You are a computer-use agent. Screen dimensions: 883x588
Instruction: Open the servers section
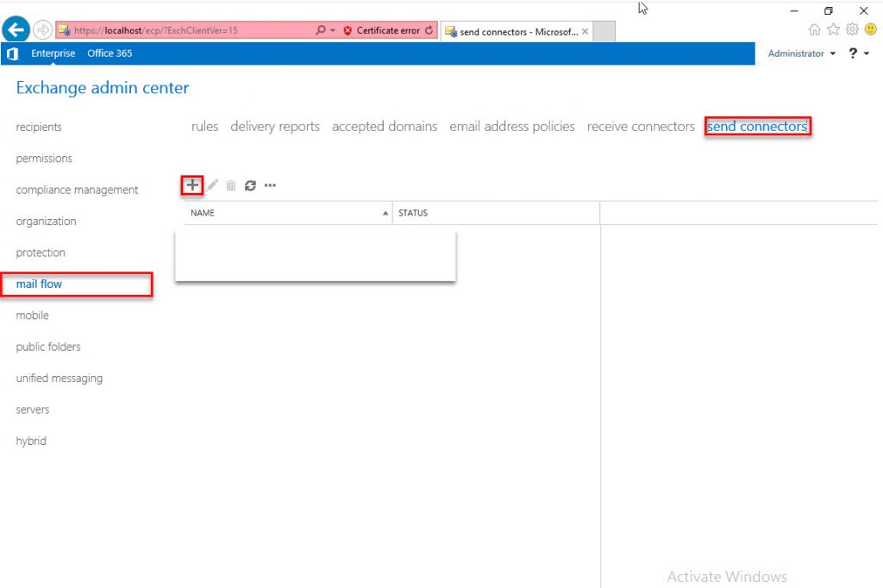(33, 410)
